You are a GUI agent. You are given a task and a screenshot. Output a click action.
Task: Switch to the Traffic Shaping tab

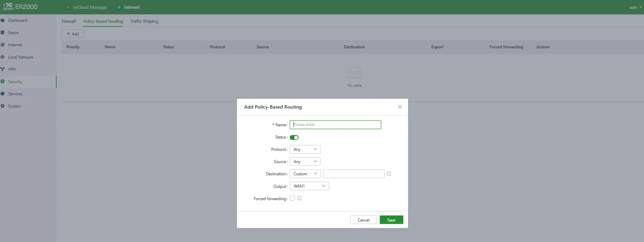point(144,21)
